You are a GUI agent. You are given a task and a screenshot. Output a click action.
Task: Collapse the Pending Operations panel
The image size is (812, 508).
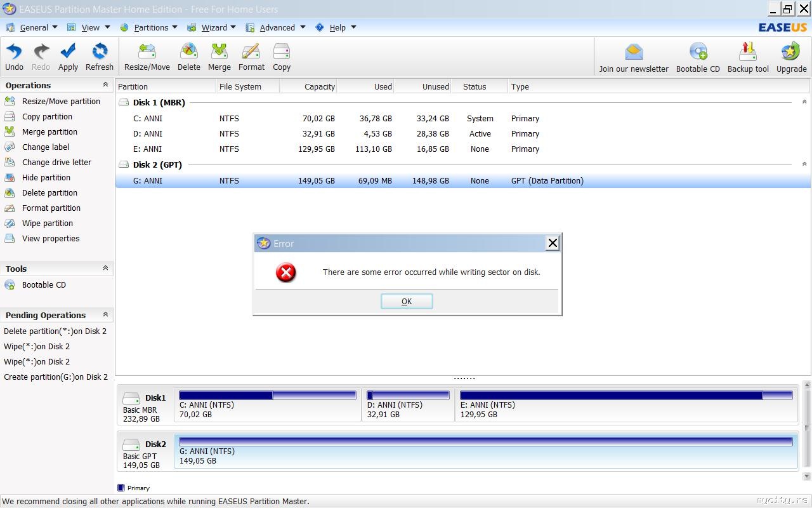105,315
